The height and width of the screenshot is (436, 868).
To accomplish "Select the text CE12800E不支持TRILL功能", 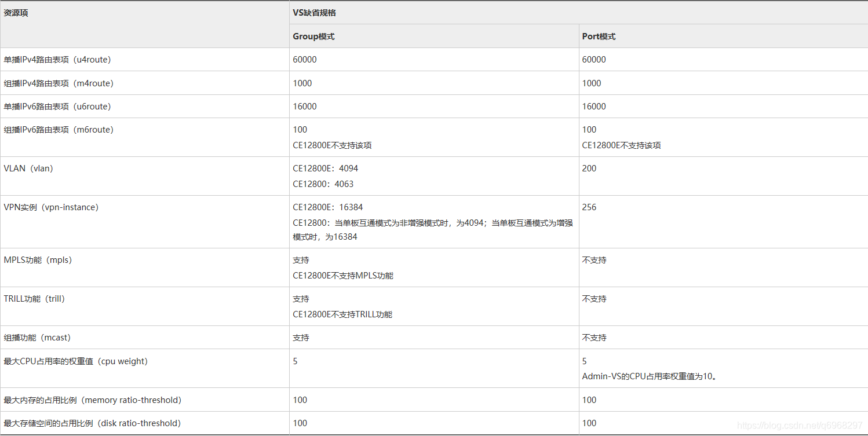I will pos(342,314).
